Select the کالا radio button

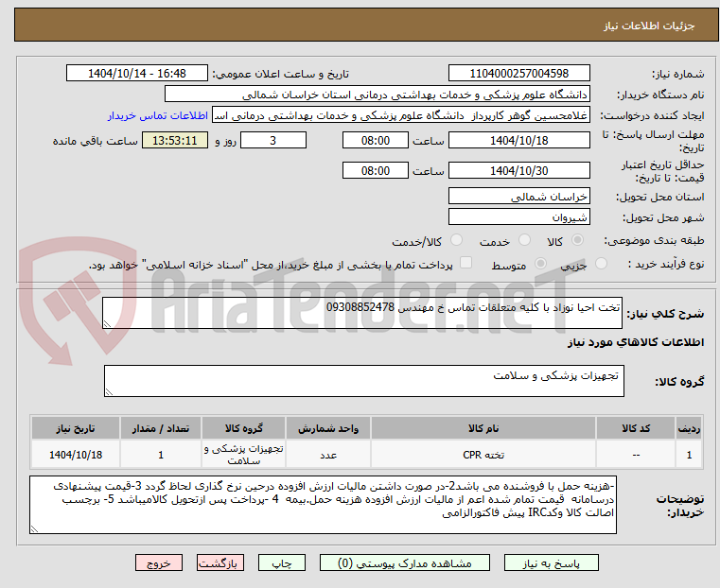pyautogui.click(x=578, y=240)
